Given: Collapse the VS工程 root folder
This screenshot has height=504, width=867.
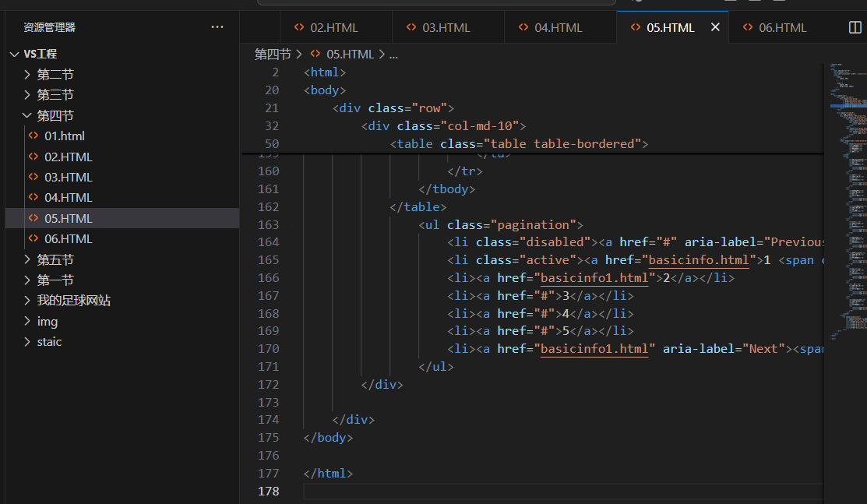Looking at the screenshot, I should [x=15, y=54].
